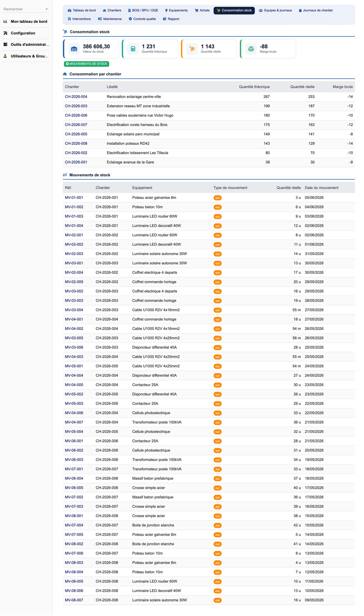Click the cogs icon in Maintenance tab
Screen dimensions: 364x616
pyautogui.click(x=100, y=19)
